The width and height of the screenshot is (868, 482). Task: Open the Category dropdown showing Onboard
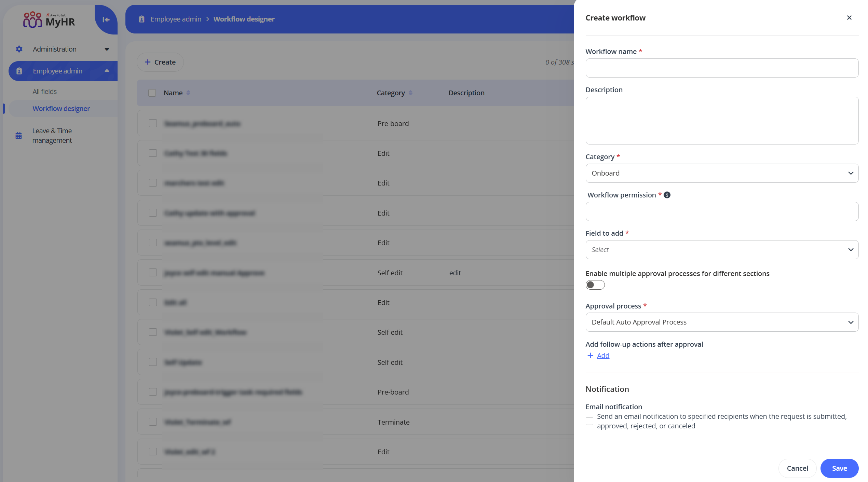(x=722, y=173)
